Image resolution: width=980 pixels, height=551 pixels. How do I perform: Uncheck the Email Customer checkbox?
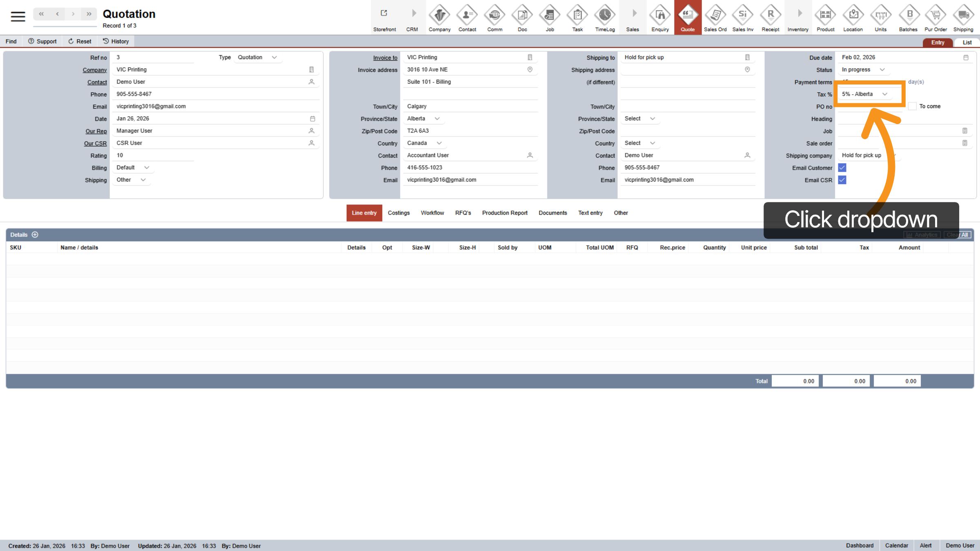point(842,168)
